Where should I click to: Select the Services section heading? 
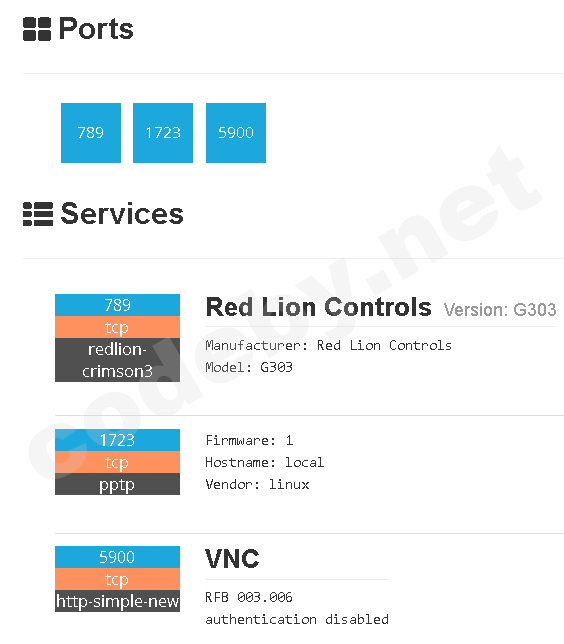click(x=122, y=214)
